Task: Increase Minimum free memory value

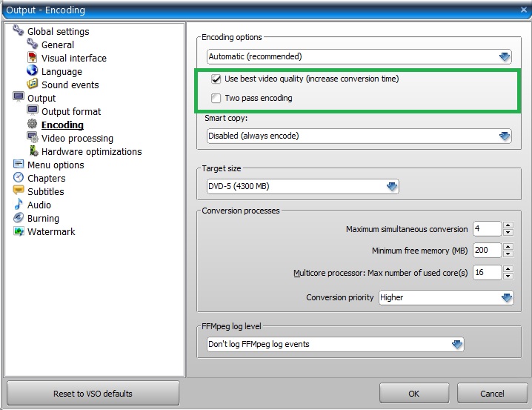Action: (508, 246)
